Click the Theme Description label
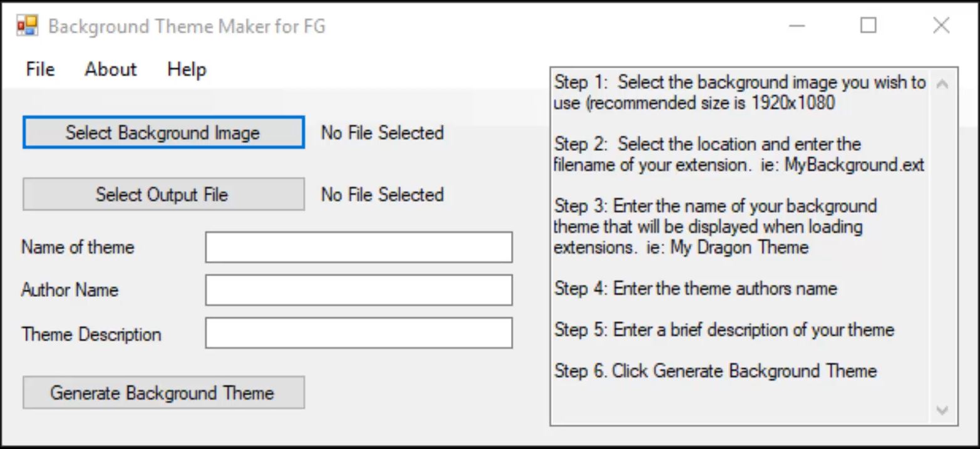Image resolution: width=980 pixels, height=449 pixels. click(91, 334)
